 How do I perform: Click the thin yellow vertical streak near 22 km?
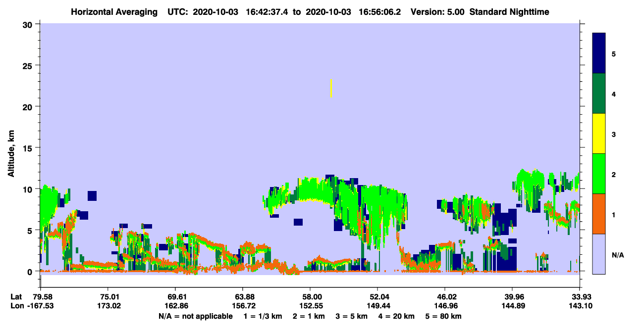point(331,88)
